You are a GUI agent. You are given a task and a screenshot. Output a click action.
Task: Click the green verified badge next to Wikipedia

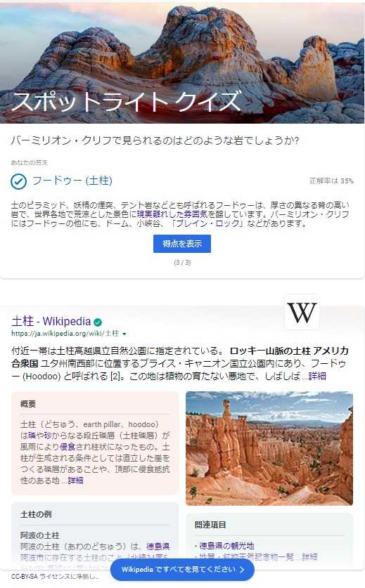click(98, 322)
